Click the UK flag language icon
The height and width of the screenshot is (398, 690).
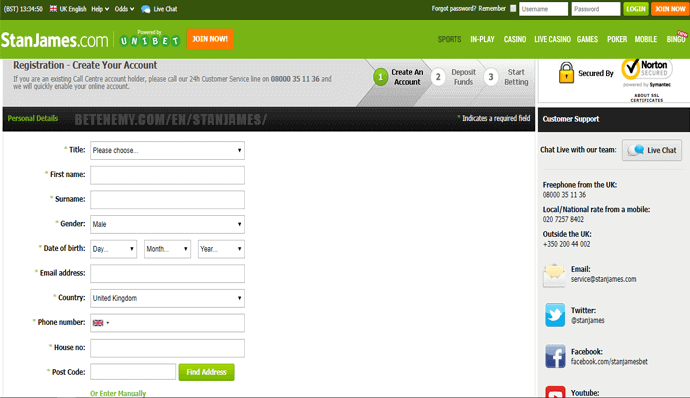click(53, 8)
